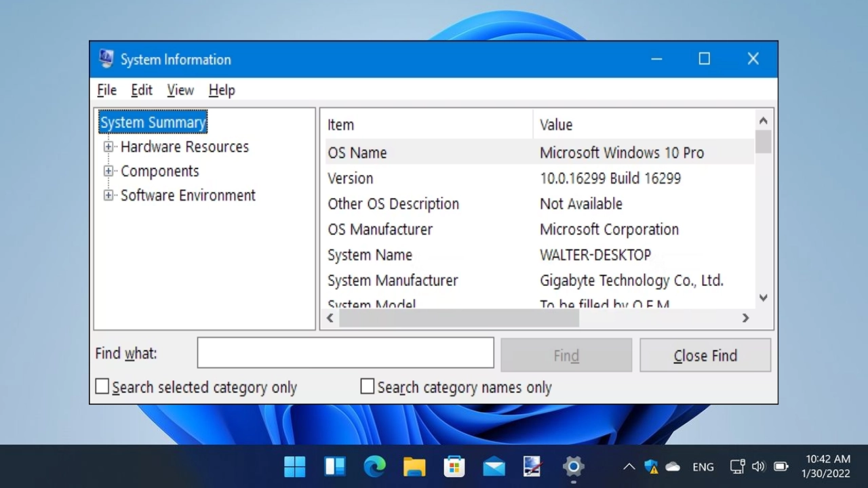Click the volume speaker icon
Viewport: 868px width, 488px height.
pos(759,466)
